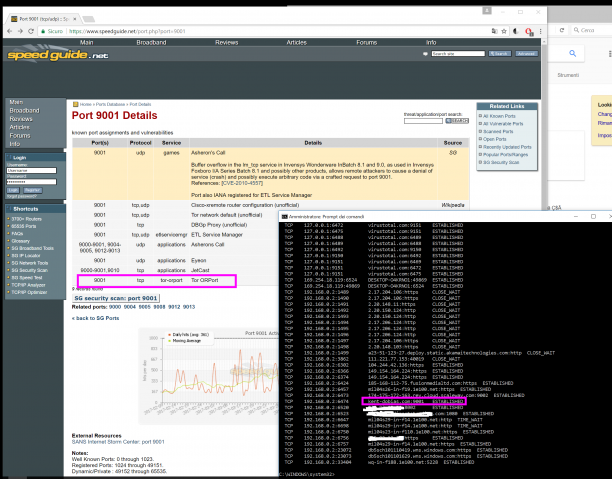The width and height of the screenshot is (612, 479).
Task: Click the Search site input field
Action: [x=458, y=53]
